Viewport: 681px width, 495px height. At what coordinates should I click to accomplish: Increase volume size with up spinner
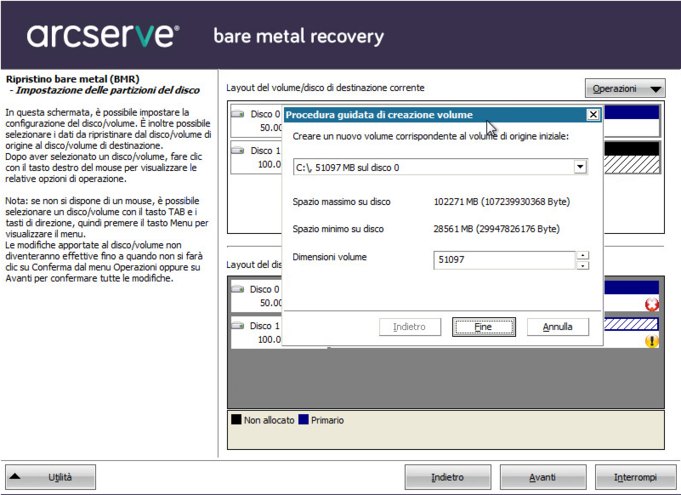583,254
